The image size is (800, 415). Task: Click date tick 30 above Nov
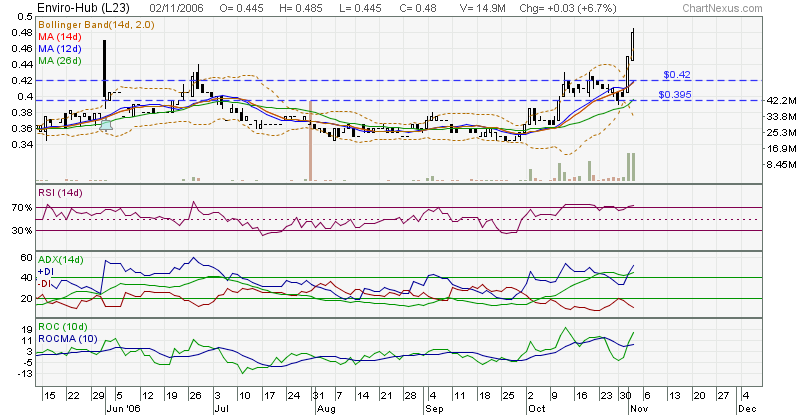point(625,396)
